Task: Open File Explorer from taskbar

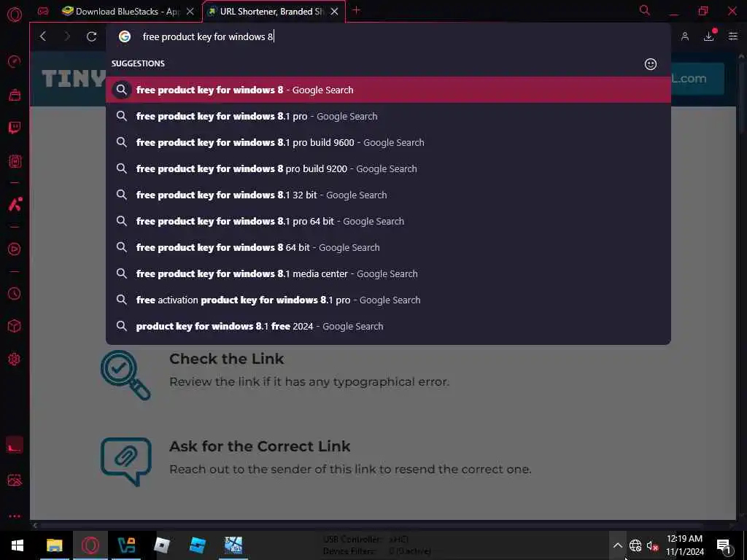Action: pyautogui.click(x=54, y=545)
